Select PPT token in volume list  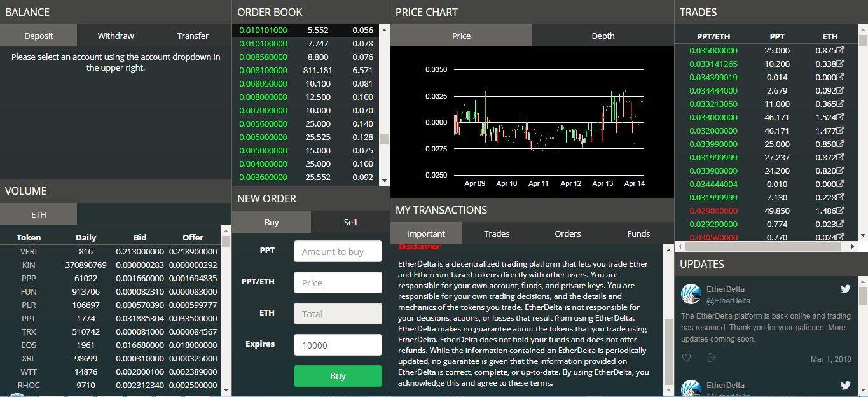coord(29,318)
